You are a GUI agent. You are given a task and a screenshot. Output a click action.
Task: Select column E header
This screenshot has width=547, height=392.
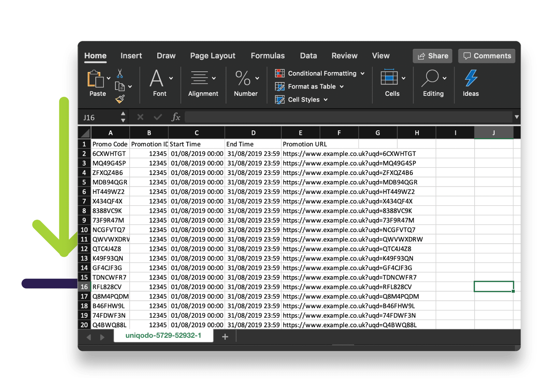click(300, 133)
